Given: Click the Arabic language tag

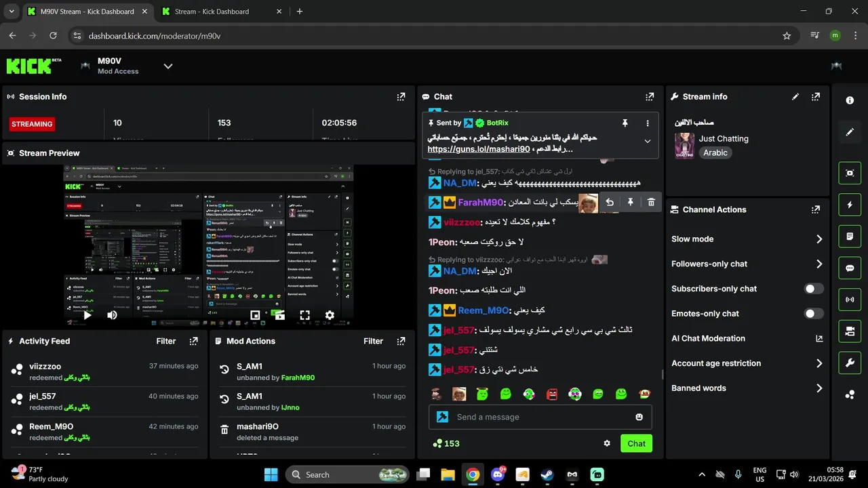Looking at the screenshot, I should coord(715,153).
